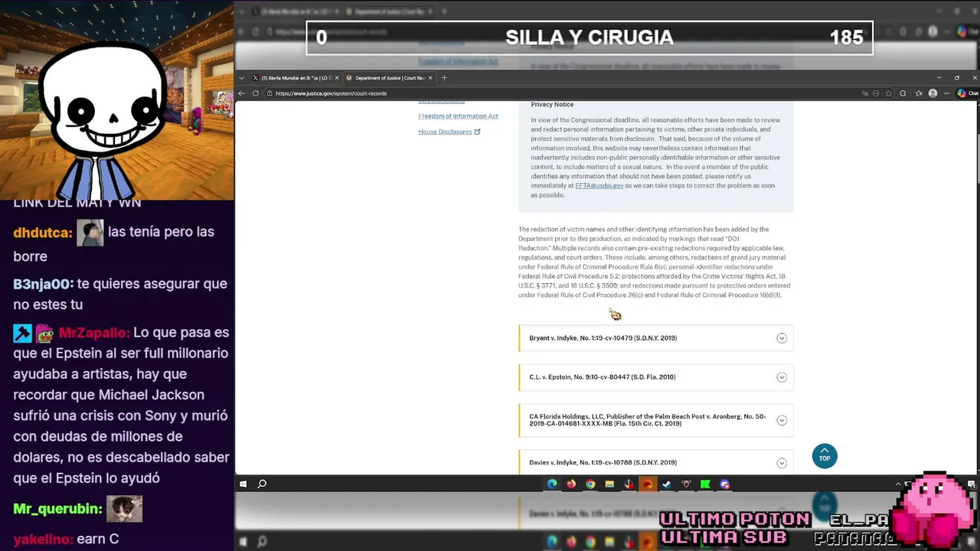Launch Google Chrome from the taskbar

pos(590,484)
